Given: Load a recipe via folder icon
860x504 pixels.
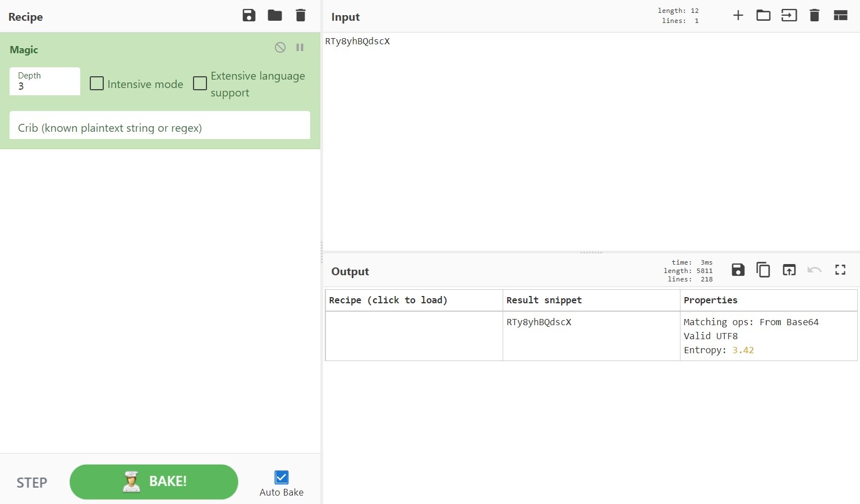Looking at the screenshot, I should click(275, 16).
